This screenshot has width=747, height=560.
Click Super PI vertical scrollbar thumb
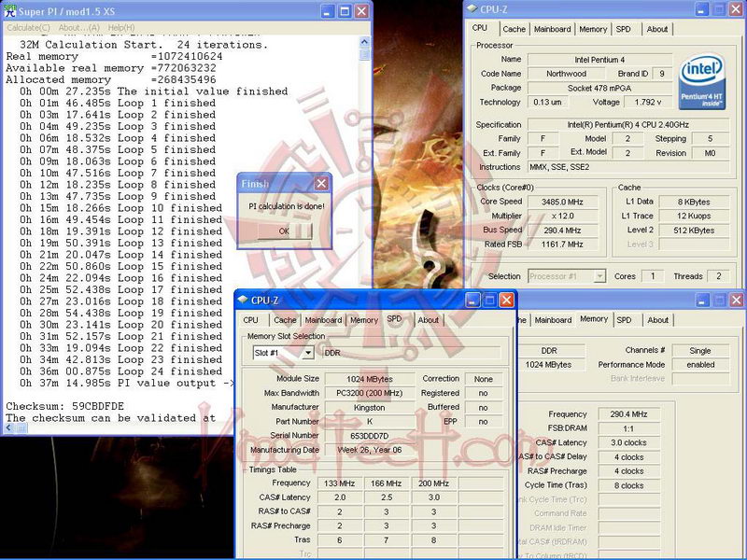point(364,53)
